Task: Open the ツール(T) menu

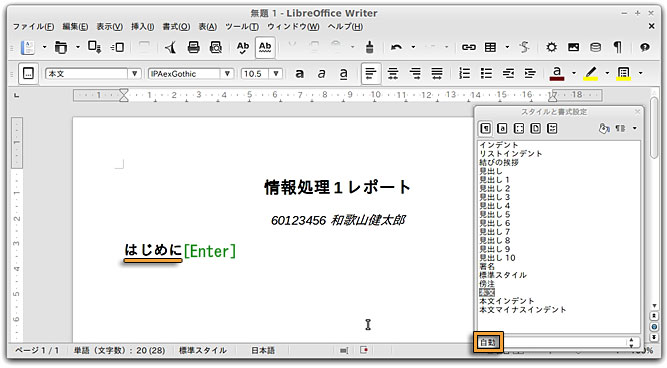Action: click(x=242, y=27)
